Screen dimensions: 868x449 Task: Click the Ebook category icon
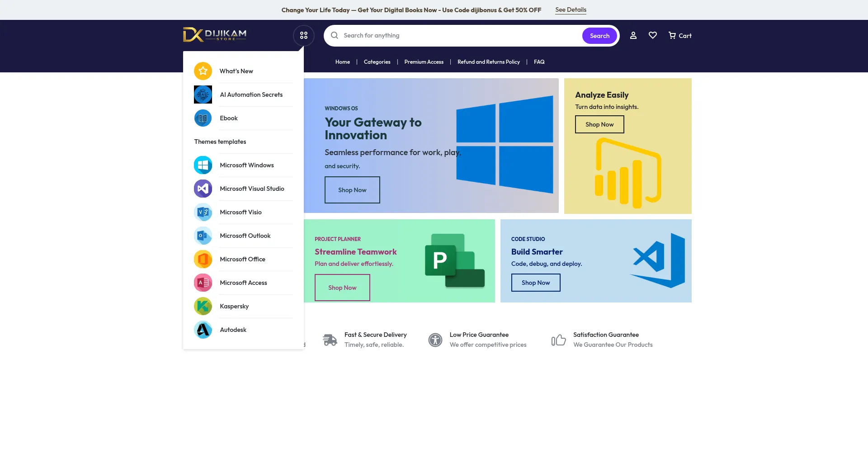click(203, 118)
